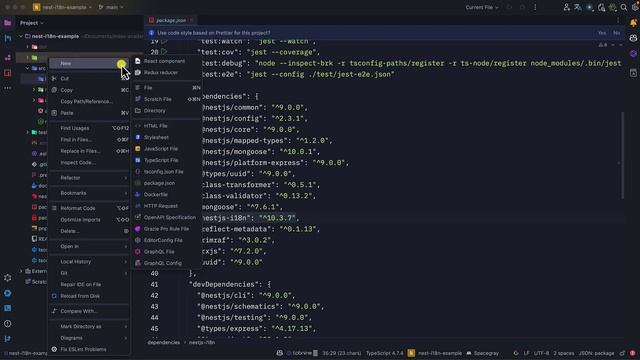Open the Current File run configuration dropdown

tap(482, 7)
